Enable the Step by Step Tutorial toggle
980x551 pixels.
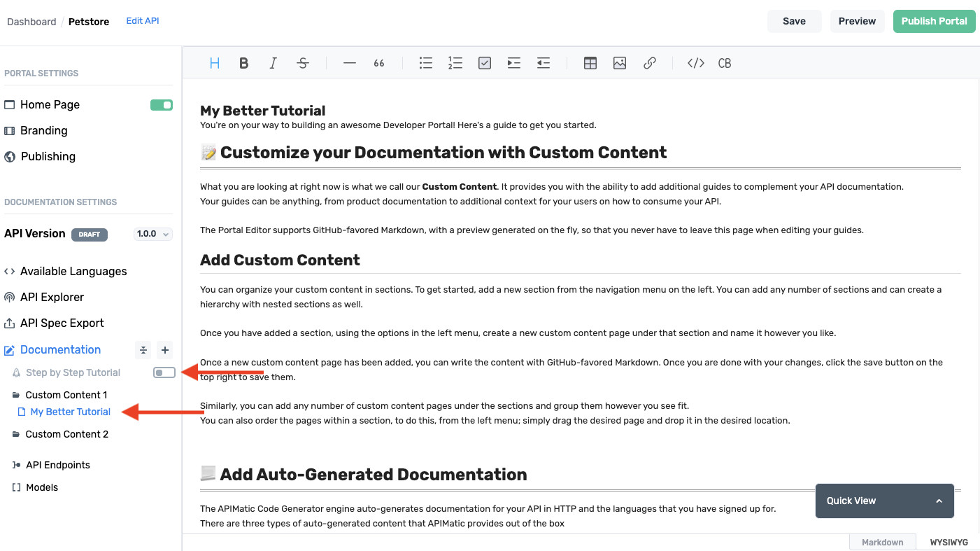[164, 372]
